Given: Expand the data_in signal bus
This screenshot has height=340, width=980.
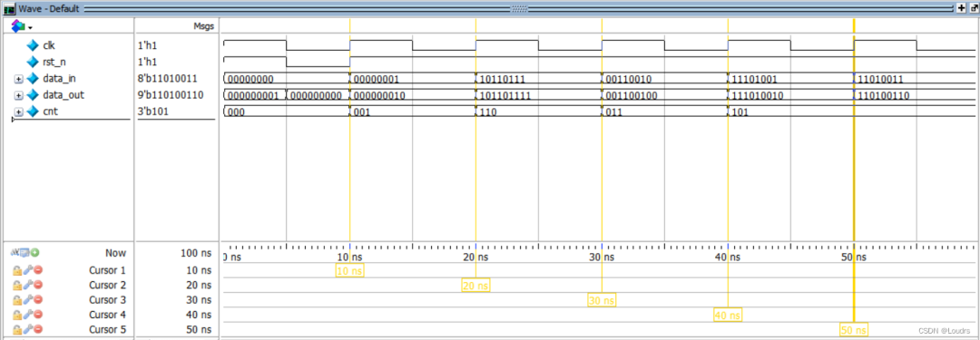Looking at the screenshot, I should (x=18, y=79).
